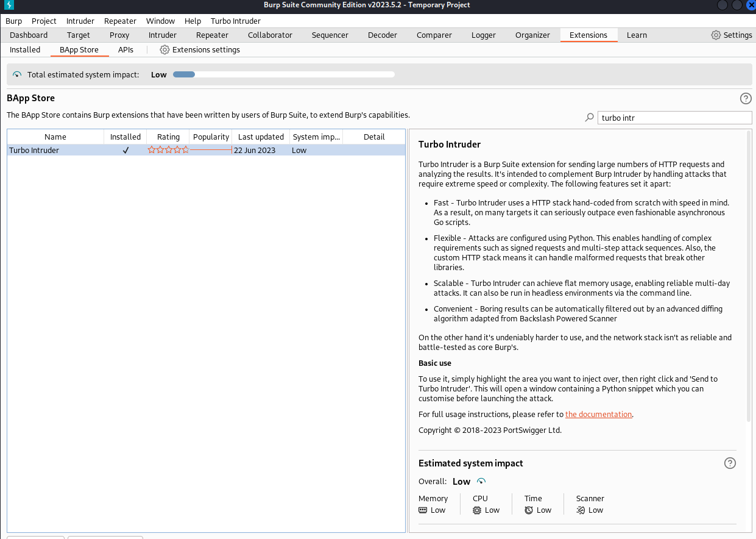Click the total system impact progress bar
Screen dimensions: 756x539
pos(284,74)
